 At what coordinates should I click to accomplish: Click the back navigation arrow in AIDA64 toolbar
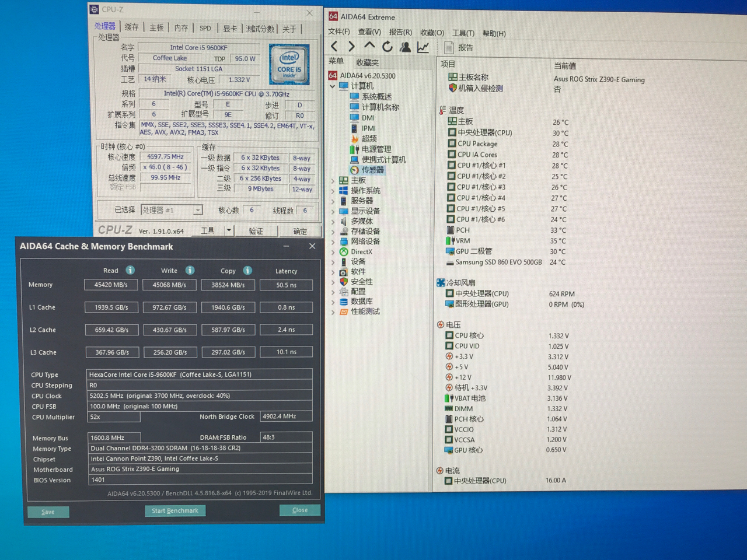[334, 46]
